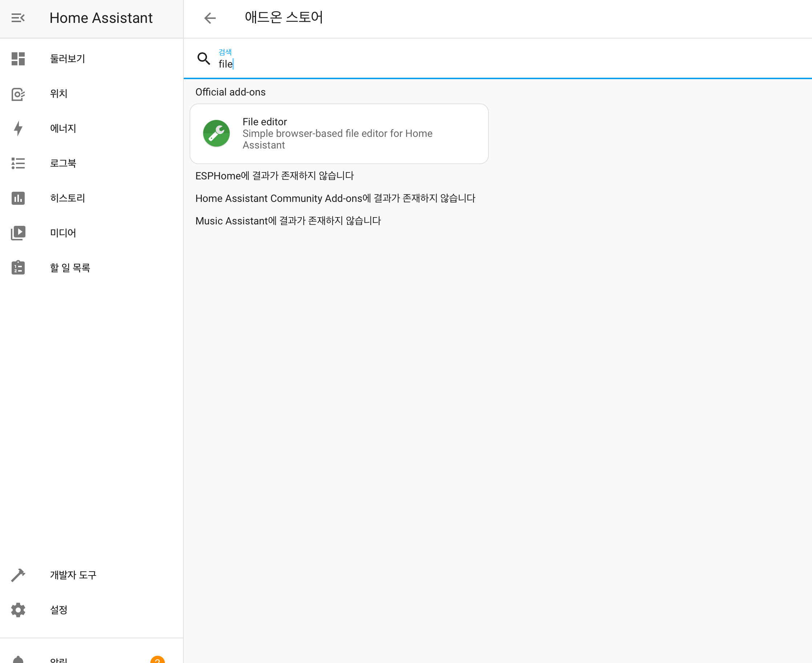
Task: Click the 에너지 lightning icon
Action: [18, 128]
